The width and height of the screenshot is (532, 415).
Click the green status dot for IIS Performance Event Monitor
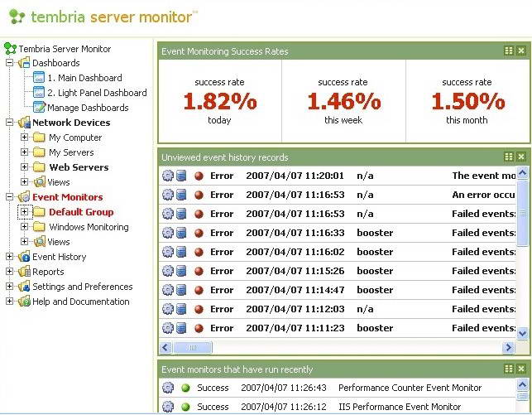coord(185,407)
